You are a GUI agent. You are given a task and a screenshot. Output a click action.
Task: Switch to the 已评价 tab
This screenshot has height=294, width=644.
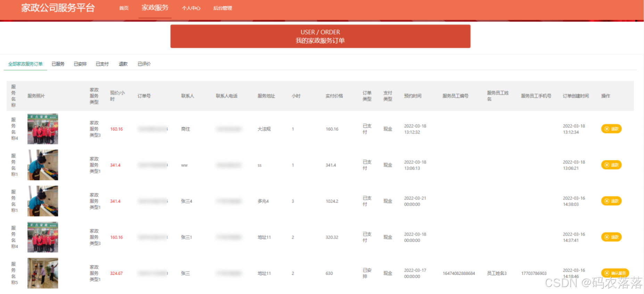click(x=144, y=64)
